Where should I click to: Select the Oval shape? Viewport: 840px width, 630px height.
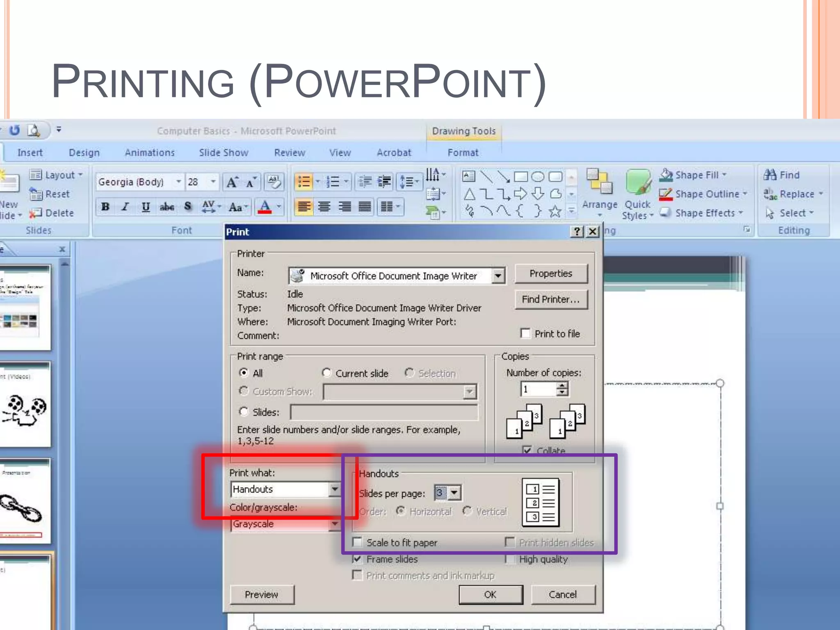tap(538, 177)
